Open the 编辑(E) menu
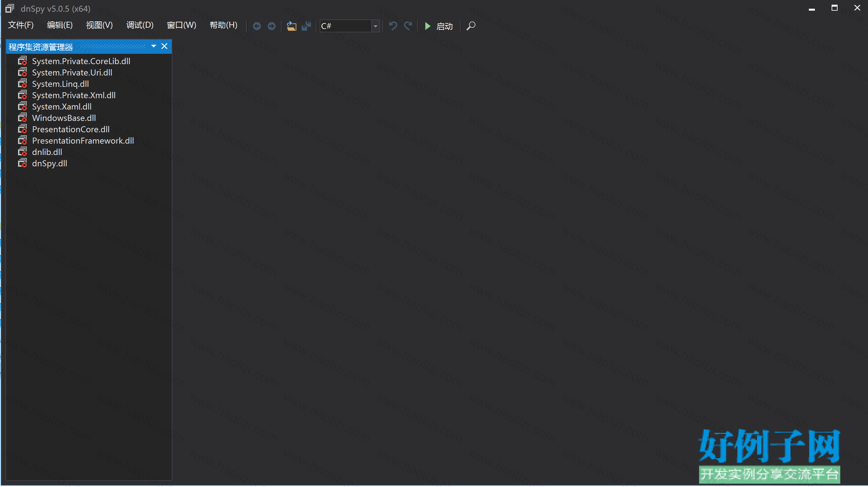 click(x=60, y=25)
